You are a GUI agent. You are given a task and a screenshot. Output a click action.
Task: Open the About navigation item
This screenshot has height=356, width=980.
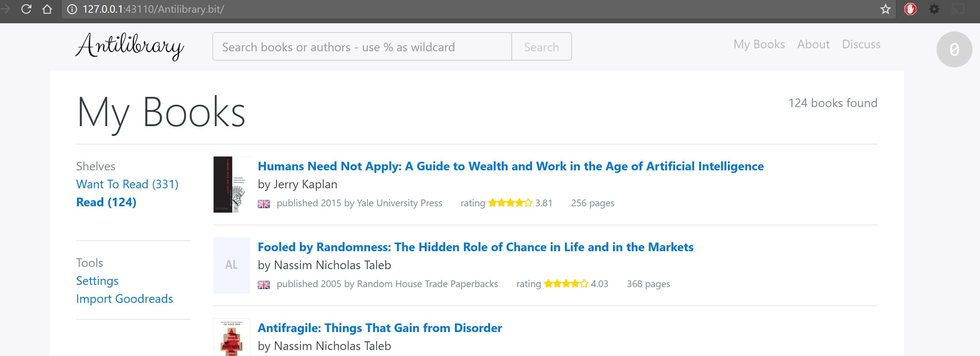813,44
